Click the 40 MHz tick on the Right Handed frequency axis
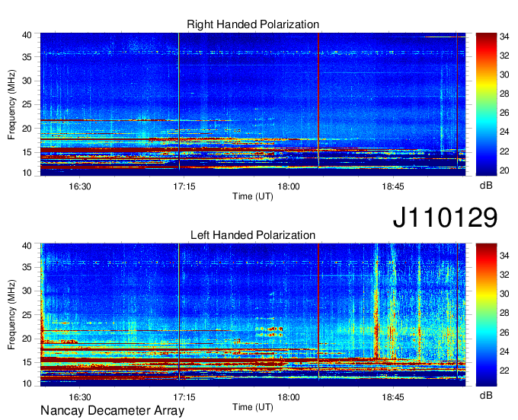 [x=27, y=35]
